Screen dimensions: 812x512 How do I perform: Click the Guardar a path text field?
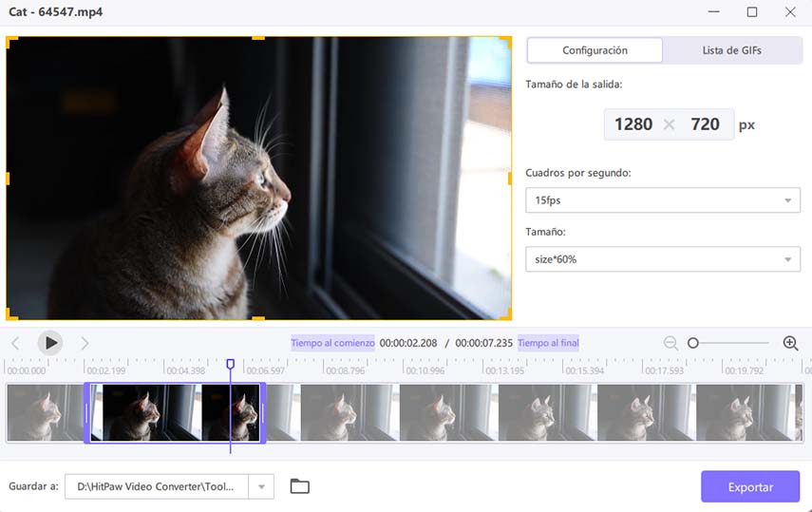(x=157, y=486)
